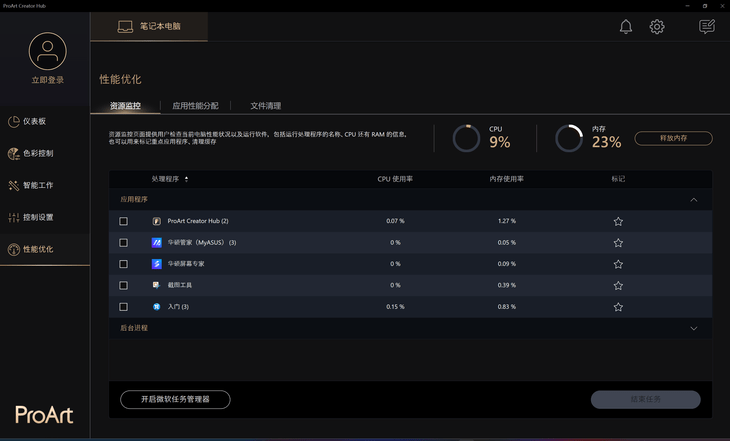
Task: Open the 文件清理 tab
Action: [x=265, y=105]
